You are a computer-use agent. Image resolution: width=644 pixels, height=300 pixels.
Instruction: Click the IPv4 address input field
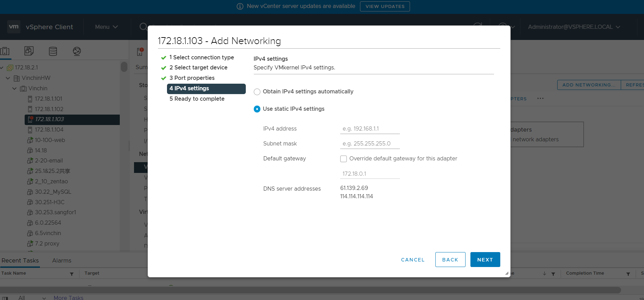[370, 128]
